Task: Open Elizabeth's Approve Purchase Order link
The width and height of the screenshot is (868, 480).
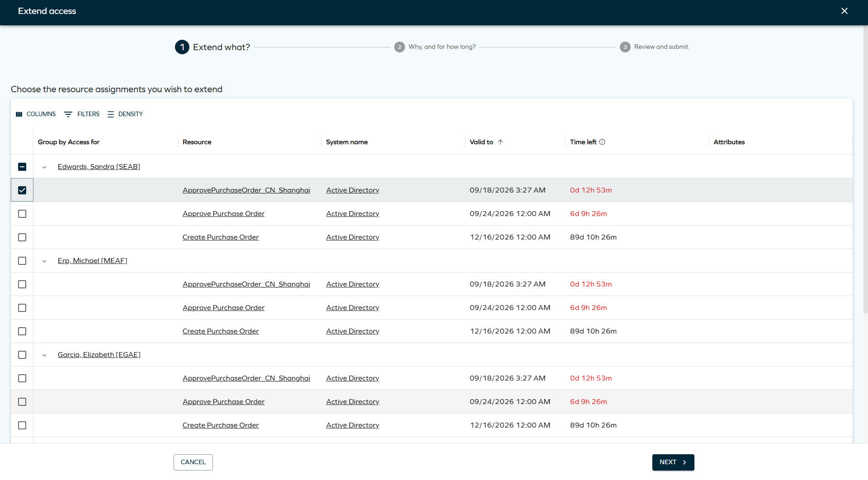Action: click(223, 402)
